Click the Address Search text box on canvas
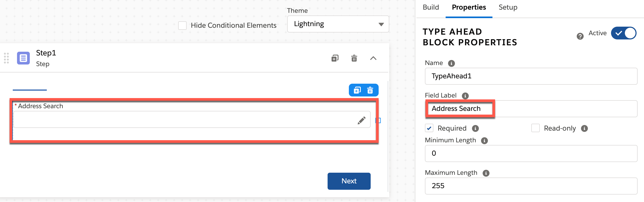The width and height of the screenshot is (644, 202). (x=192, y=119)
